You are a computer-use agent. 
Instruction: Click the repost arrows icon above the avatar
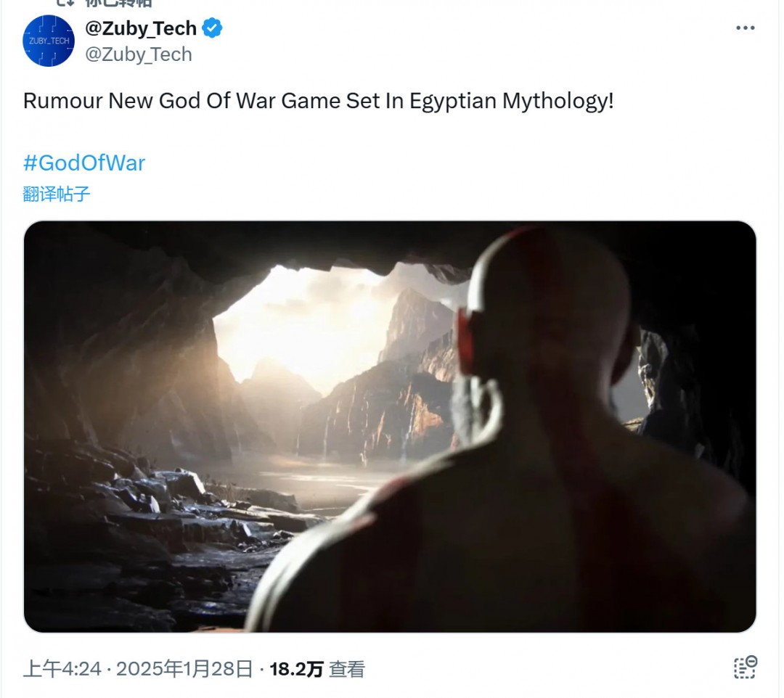click(x=65, y=3)
